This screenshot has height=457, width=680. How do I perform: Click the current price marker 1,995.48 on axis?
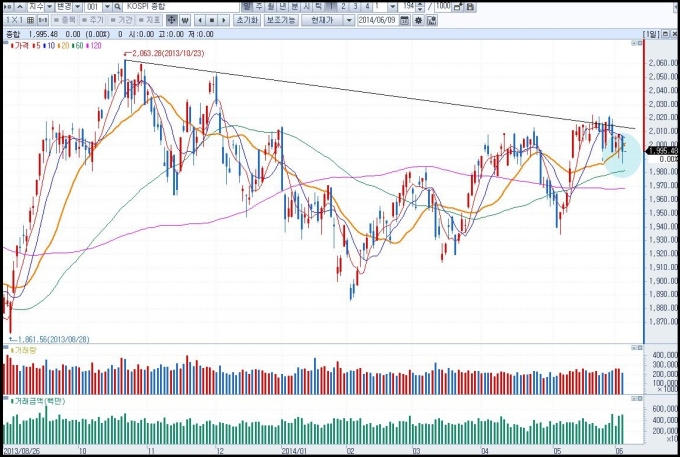662,150
